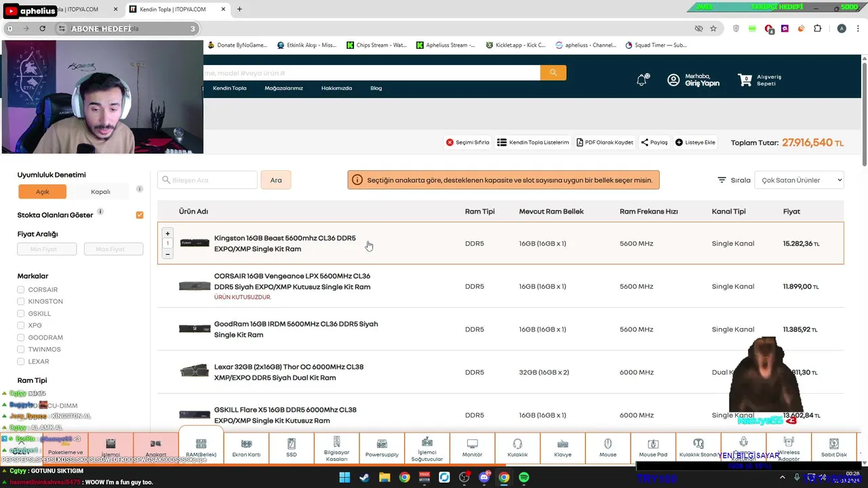Select the Kulaklık Standı category
Viewport: 868px width, 488px height.
[698, 447]
